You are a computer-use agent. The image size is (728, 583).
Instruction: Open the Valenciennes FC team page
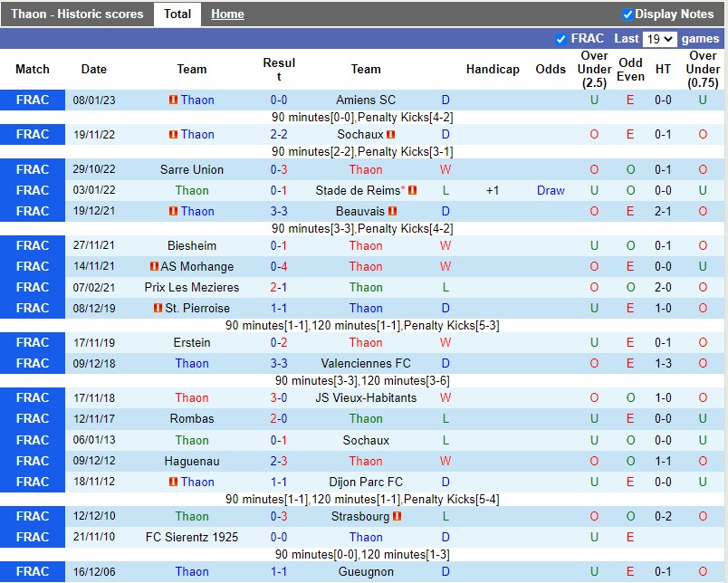tap(366, 364)
